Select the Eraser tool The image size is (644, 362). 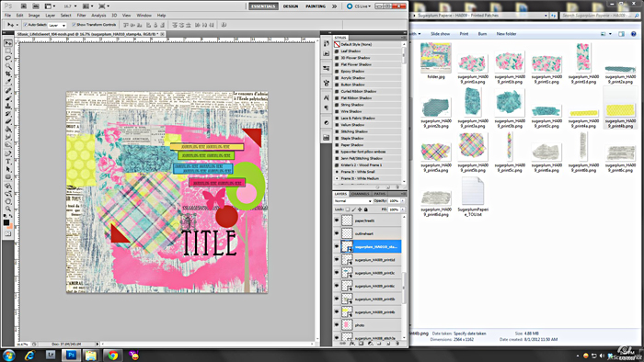[7, 122]
